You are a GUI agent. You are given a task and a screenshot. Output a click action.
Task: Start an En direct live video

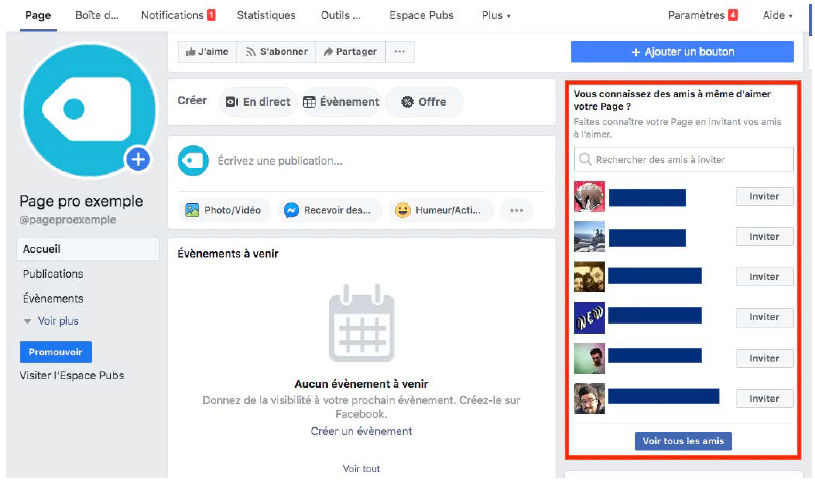(258, 102)
